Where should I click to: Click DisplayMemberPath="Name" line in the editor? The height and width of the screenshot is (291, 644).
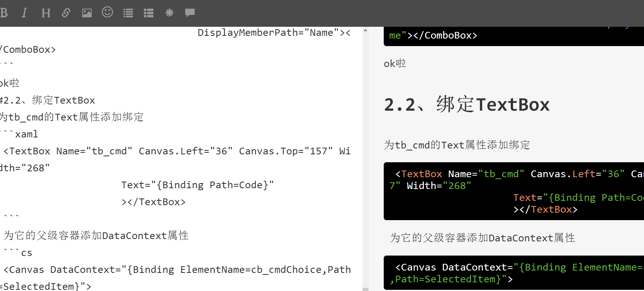[274, 33]
